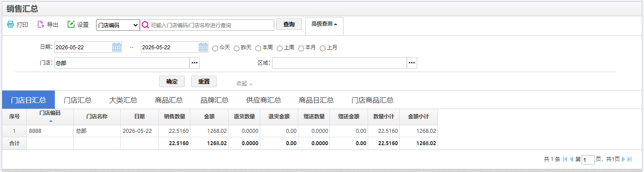Select the 今天 radio option
644x172 pixels.
[215, 48]
